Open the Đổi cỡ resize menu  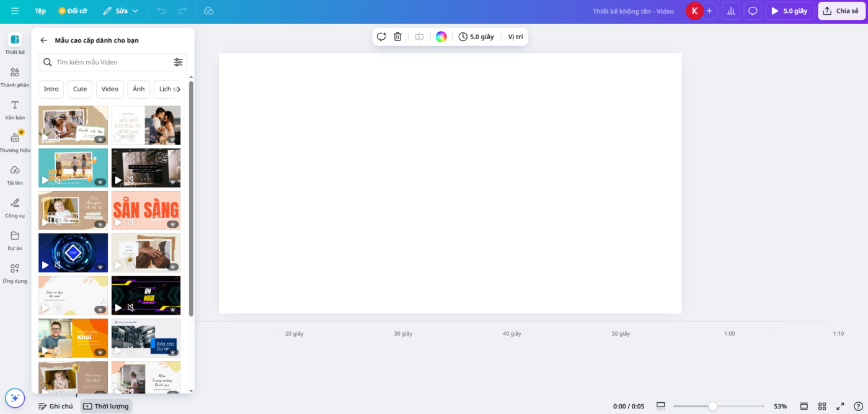pyautogui.click(x=73, y=11)
